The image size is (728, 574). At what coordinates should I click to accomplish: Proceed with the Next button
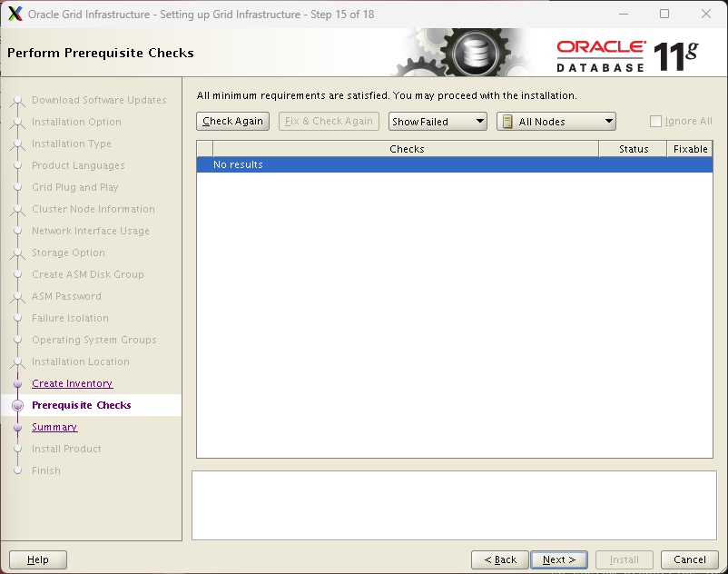coord(559,559)
